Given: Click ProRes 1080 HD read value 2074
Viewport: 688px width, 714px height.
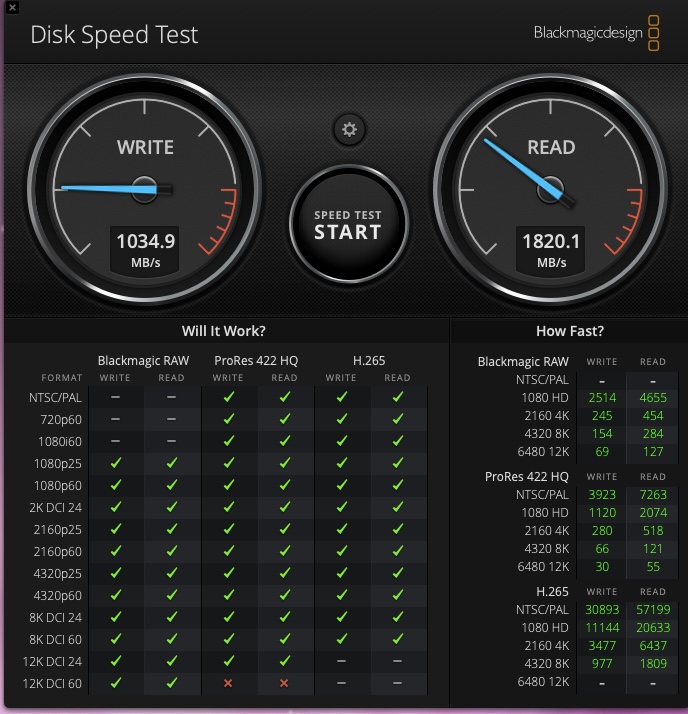Looking at the screenshot, I should click(653, 513).
